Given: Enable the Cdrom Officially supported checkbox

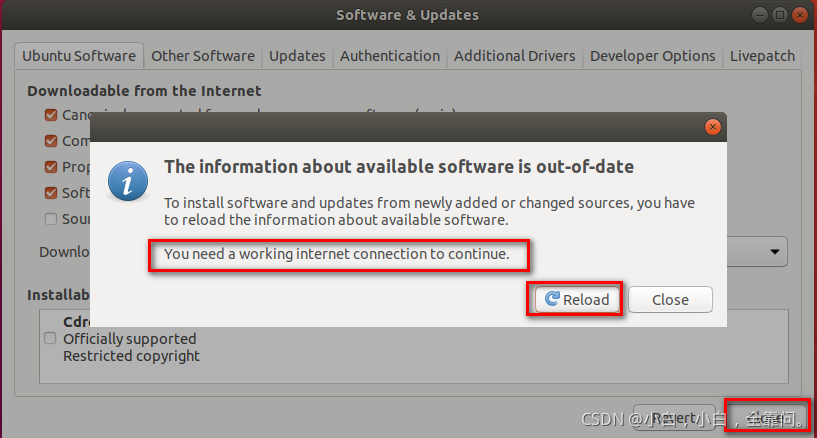Looking at the screenshot, I should click(50, 339).
